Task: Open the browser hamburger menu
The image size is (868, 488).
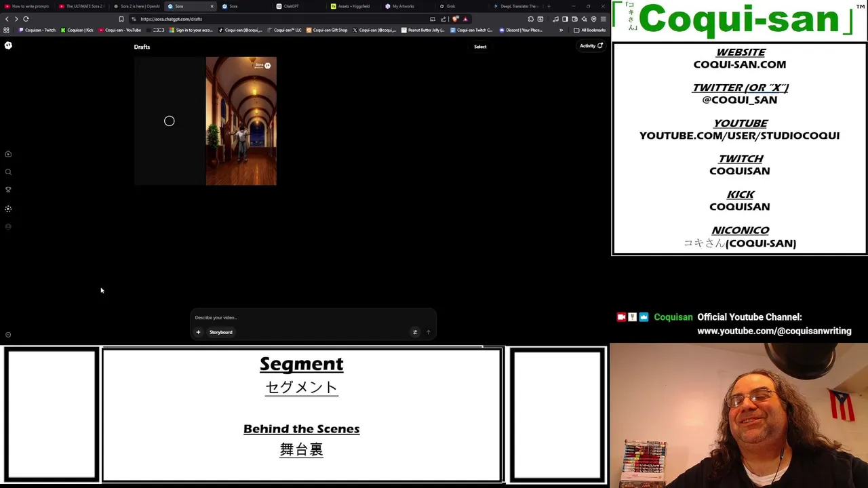Action: [x=603, y=19]
